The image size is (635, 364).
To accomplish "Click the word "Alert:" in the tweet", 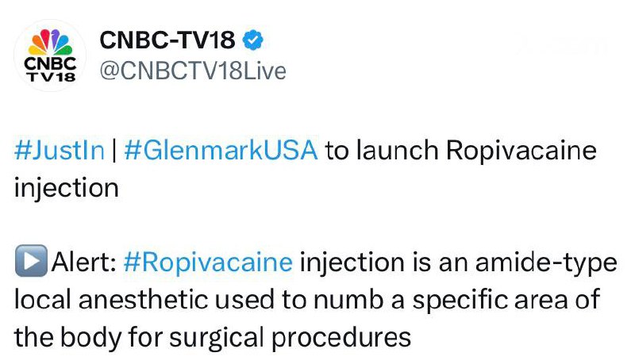I will pyautogui.click(x=83, y=262).
